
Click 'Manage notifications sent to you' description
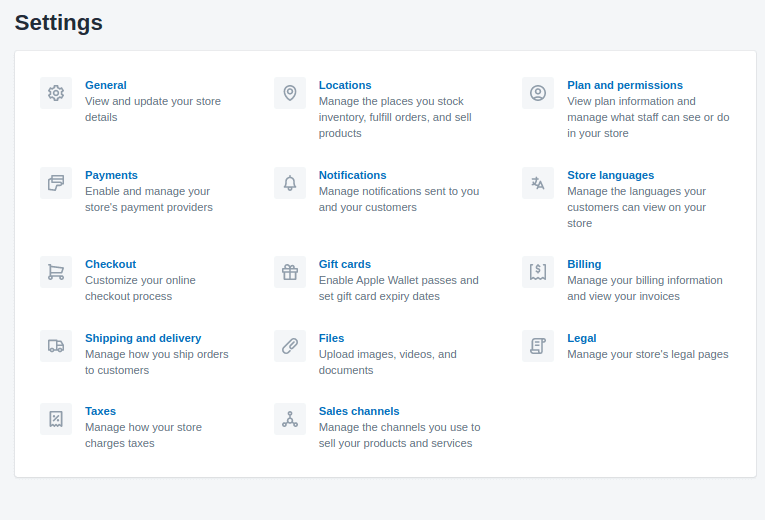[399, 199]
